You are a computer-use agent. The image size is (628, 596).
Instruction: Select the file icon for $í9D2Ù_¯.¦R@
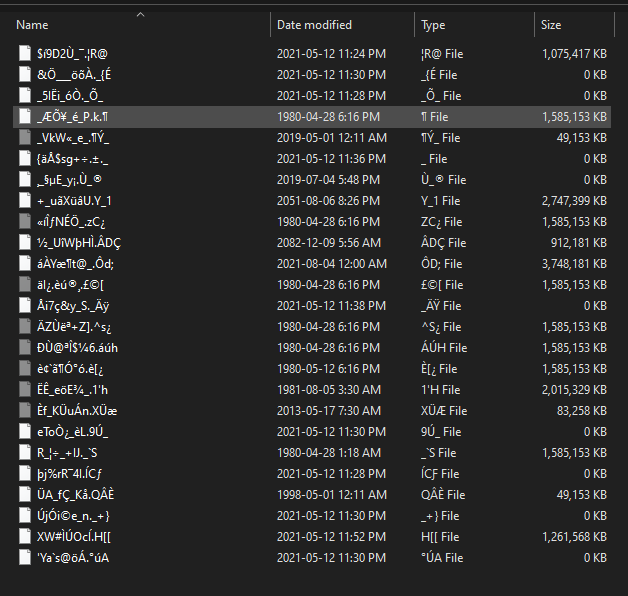25,53
